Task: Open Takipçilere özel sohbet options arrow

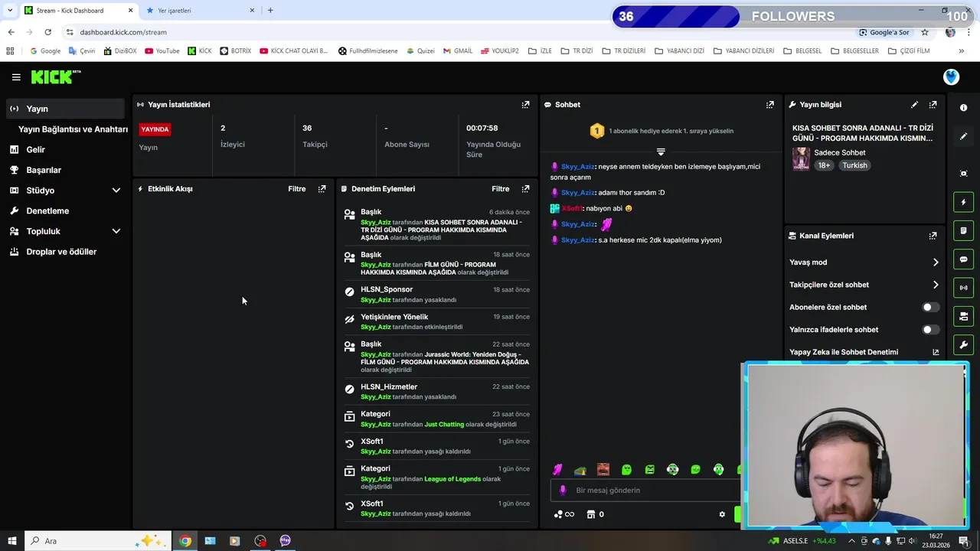Action: (936, 285)
